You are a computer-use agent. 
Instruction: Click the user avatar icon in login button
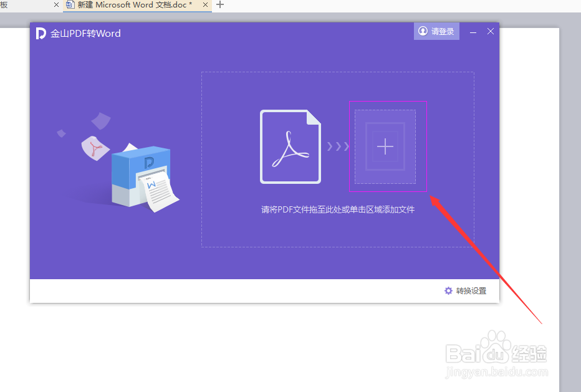coord(423,31)
